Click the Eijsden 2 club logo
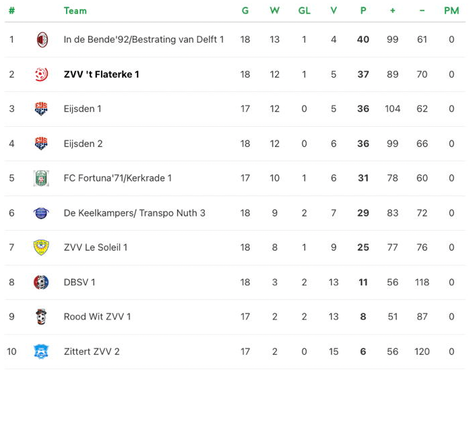The image size is (469, 435). click(41, 143)
